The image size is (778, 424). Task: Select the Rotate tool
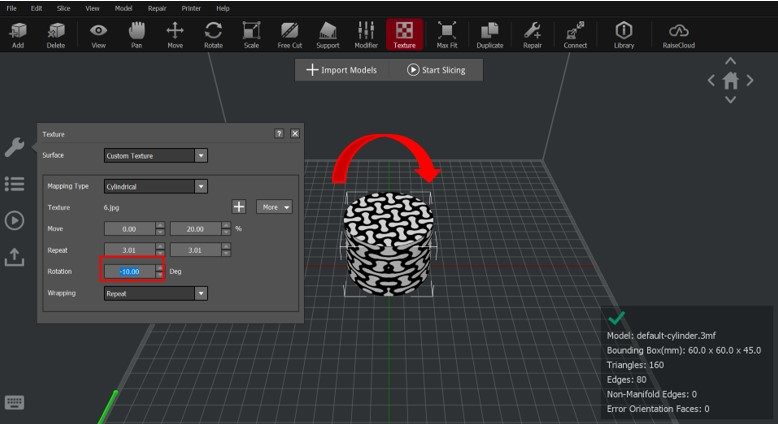[213, 35]
